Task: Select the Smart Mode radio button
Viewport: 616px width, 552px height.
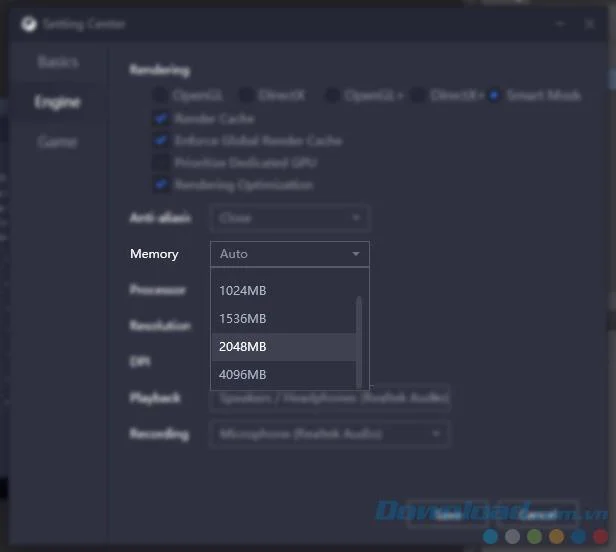Action: [x=494, y=95]
